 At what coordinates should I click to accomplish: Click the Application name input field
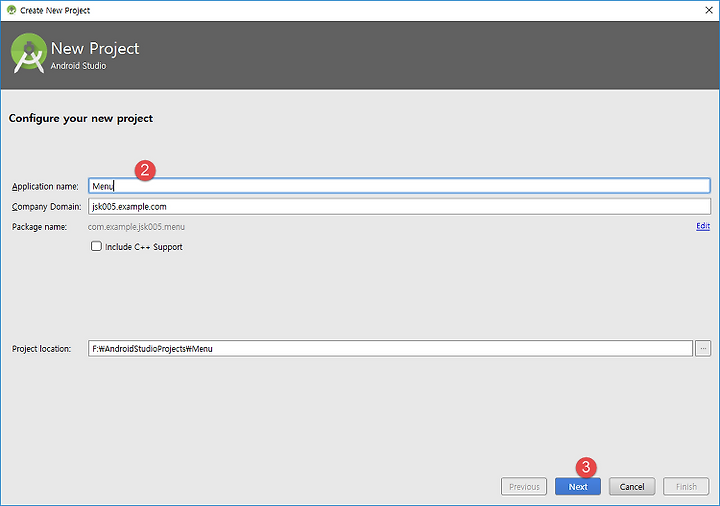coord(399,186)
